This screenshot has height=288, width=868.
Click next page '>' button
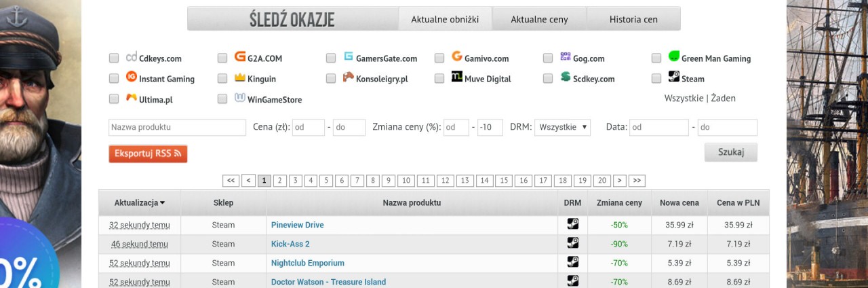(x=619, y=181)
